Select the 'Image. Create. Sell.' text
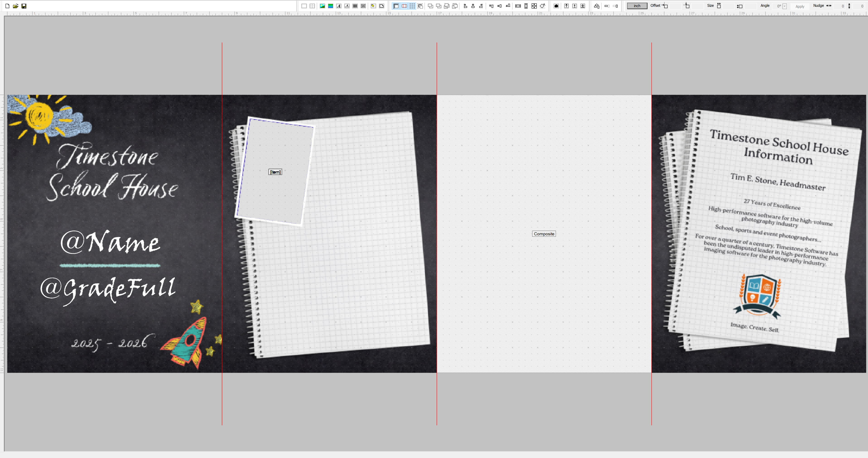The width and height of the screenshot is (868, 458). [x=755, y=327]
